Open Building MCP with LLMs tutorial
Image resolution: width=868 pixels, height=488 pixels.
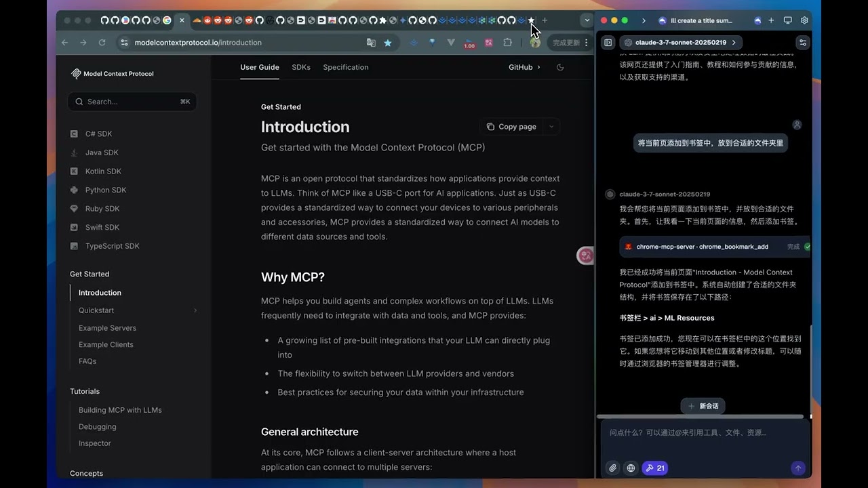(120, 410)
